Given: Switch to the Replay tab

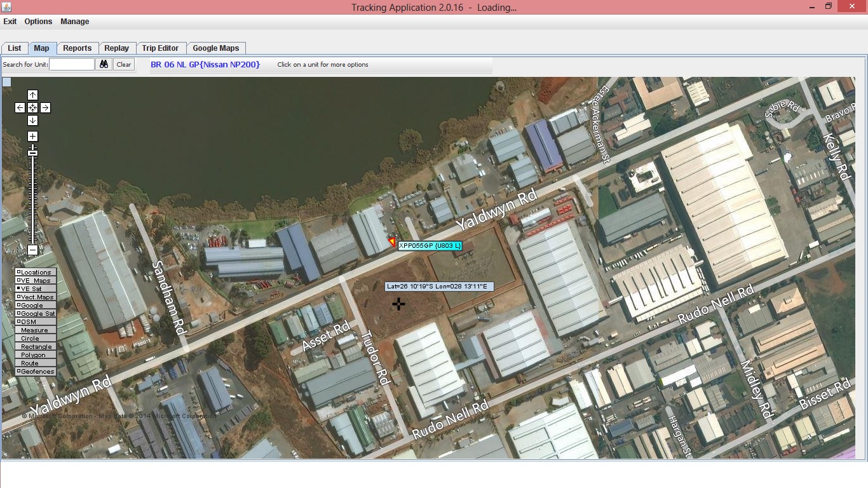Looking at the screenshot, I should coord(116,48).
